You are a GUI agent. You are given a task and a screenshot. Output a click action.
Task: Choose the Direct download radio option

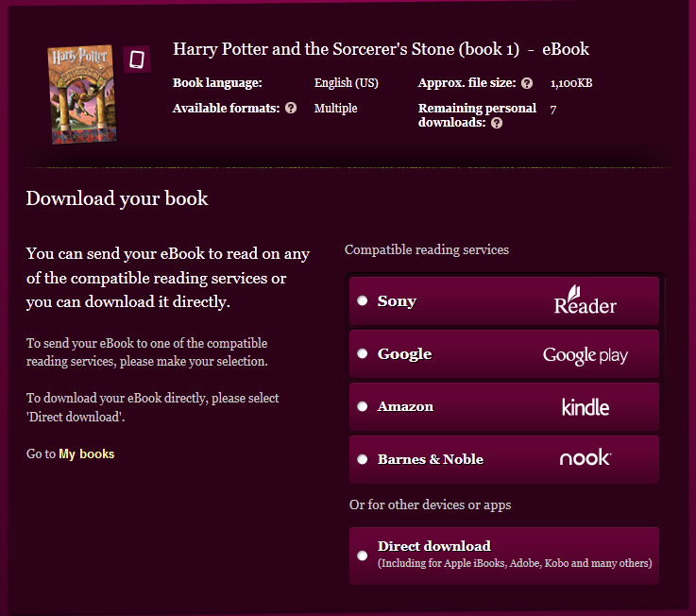[x=363, y=556]
